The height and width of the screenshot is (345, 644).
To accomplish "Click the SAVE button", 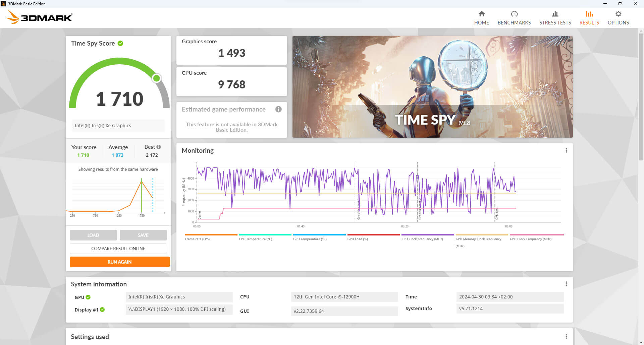I will pyautogui.click(x=143, y=235).
